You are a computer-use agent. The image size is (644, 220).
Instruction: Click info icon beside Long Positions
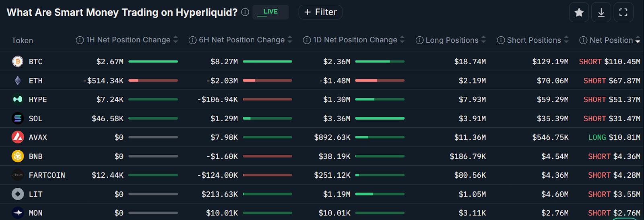click(419, 40)
